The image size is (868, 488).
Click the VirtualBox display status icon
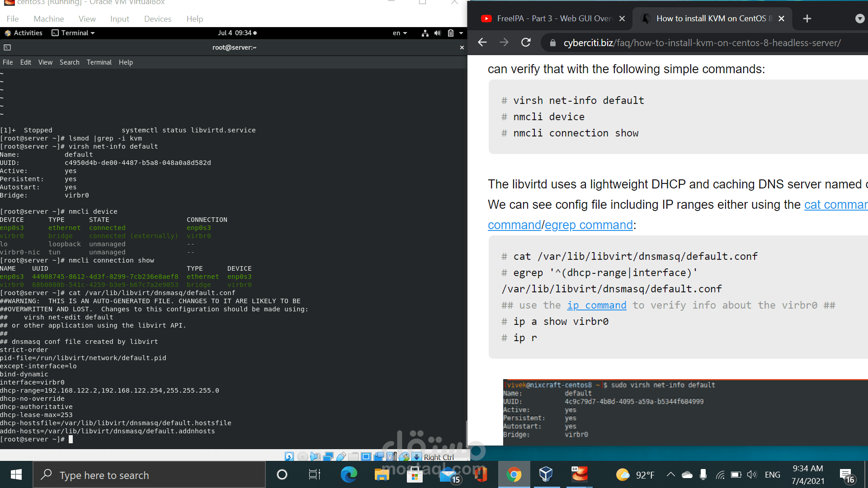point(366,456)
